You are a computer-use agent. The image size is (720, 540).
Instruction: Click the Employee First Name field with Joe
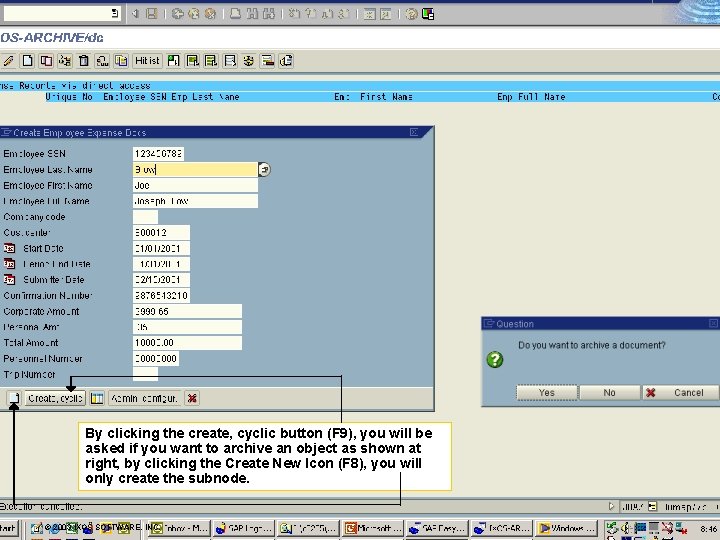point(195,185)
